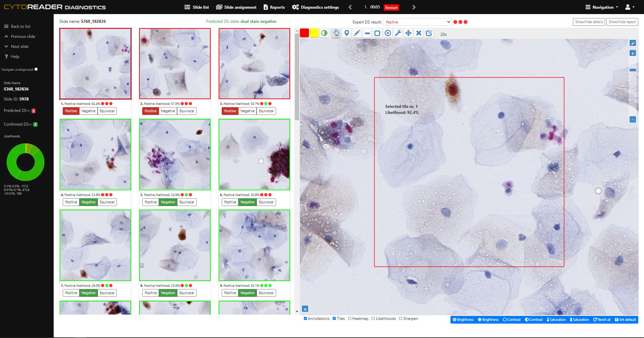This screenshot has height=338, width=644.
Task: Open Diagnostics settings menu
Action: (316, 7)
